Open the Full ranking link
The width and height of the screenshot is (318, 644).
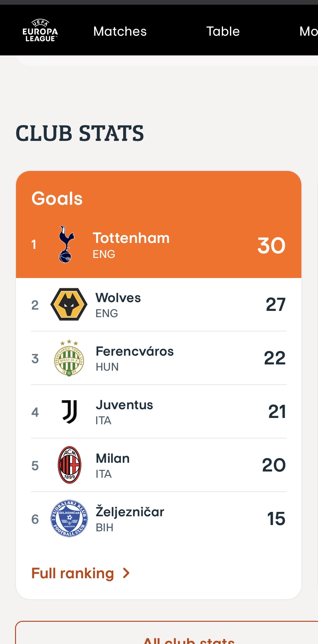pos(73,573)
